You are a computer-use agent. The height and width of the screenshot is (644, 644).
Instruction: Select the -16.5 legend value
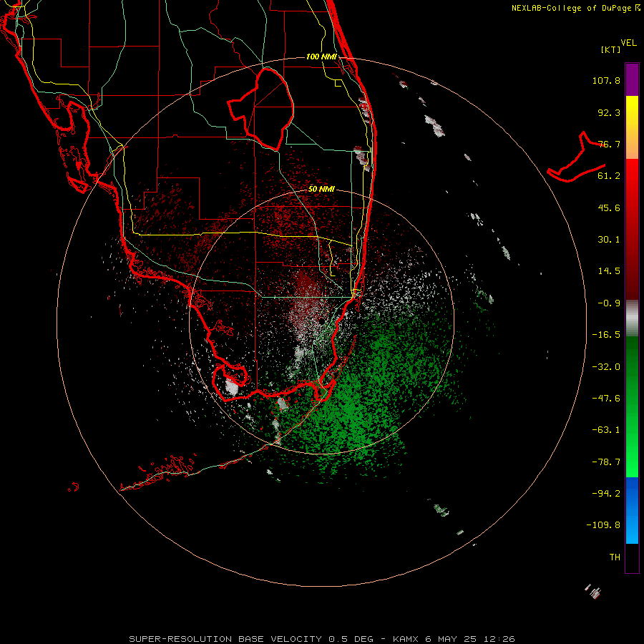coord(606,334)
